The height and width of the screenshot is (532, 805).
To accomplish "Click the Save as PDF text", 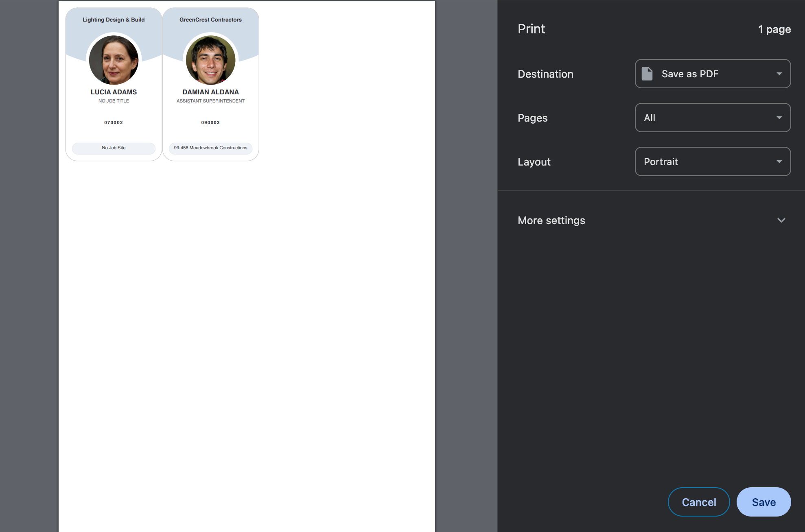I will [690, 74].
